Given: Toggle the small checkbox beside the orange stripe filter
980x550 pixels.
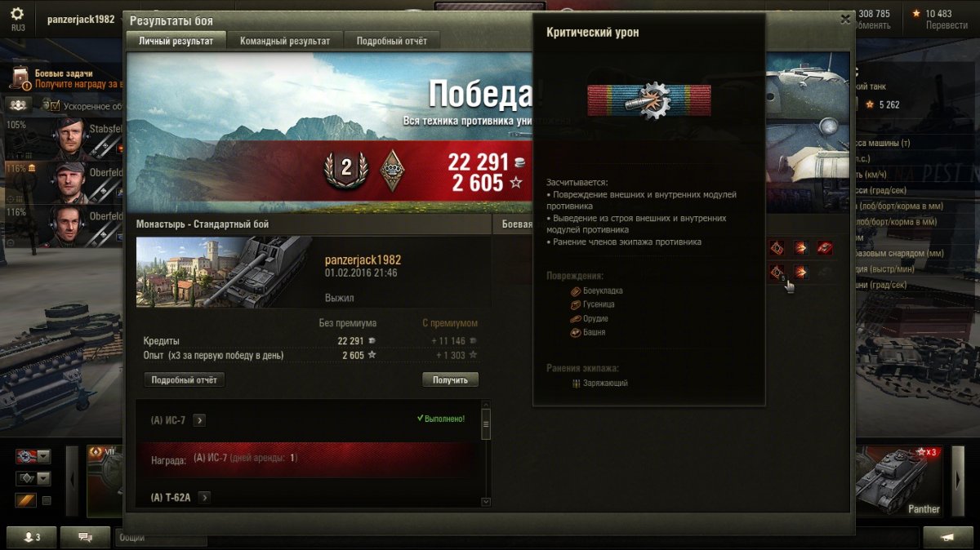Looking at the screenshot, I should [x=47, y=501].
